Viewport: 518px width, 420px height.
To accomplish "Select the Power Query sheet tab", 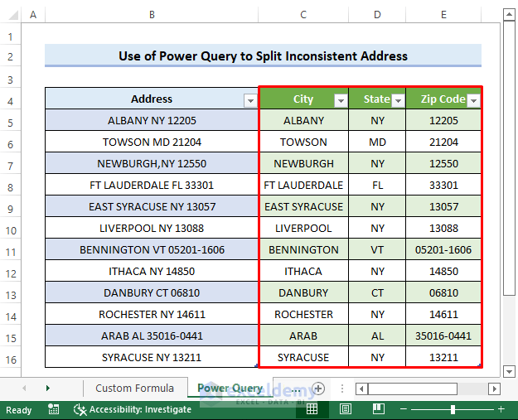I will pos(230,388).
